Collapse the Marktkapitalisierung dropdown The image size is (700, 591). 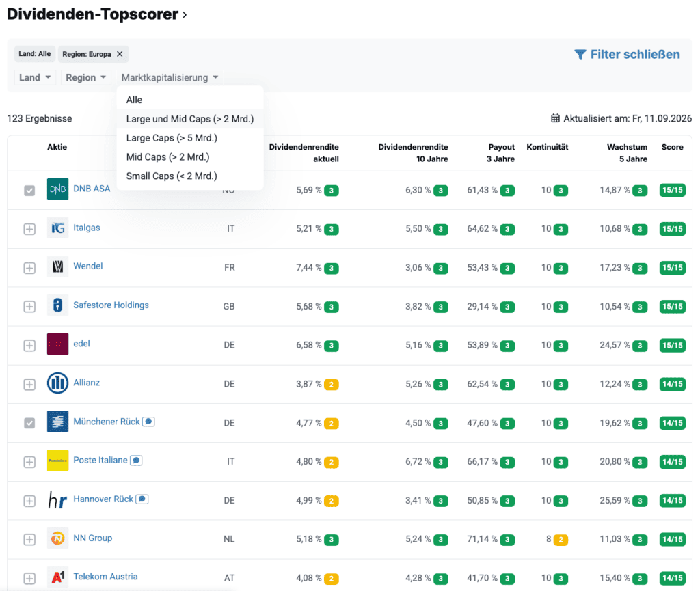(x=170, y=78)
